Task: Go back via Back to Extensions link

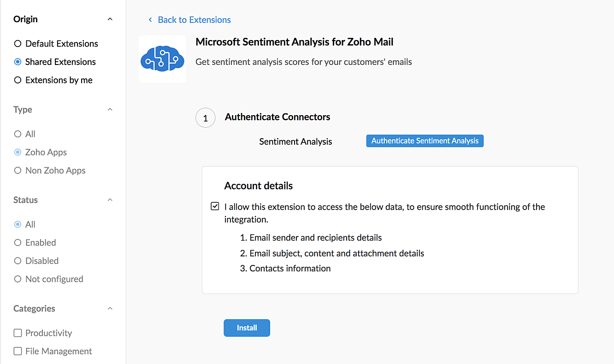Action: (194, 20)
